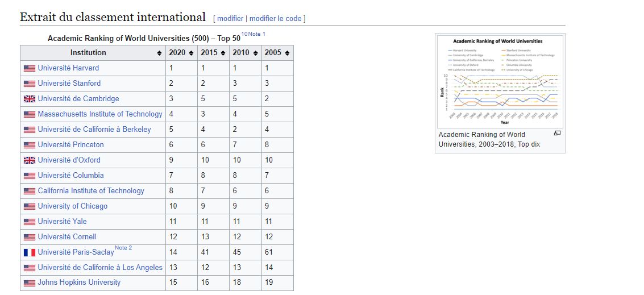Image resolution: width=644 pixels, height=295 pixels.
Task: Open the modifier le code link
Action: 275,19
